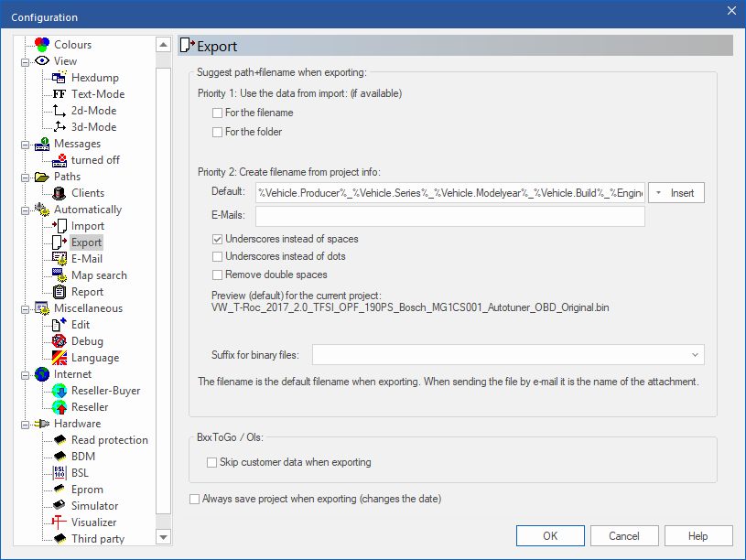Select E-Mail in the settings tree
746x560 pixels.
(87, 259)
